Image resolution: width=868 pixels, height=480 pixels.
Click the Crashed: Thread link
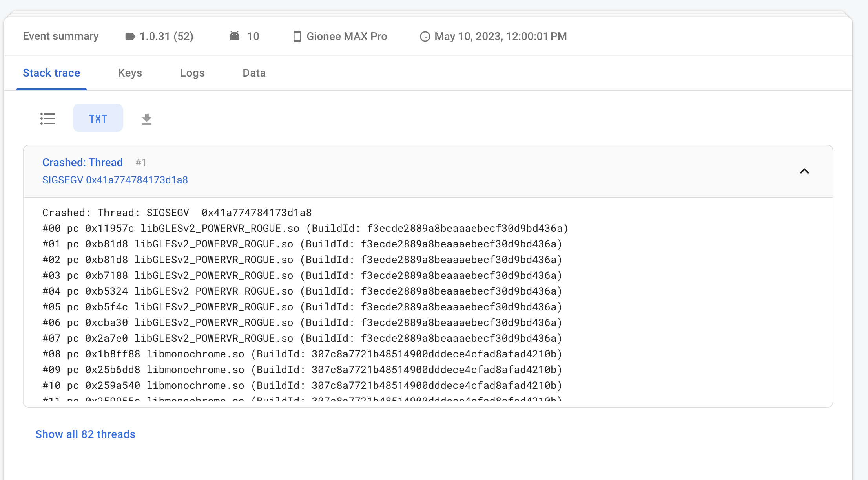pyautogui.click(x=82, y=162)
